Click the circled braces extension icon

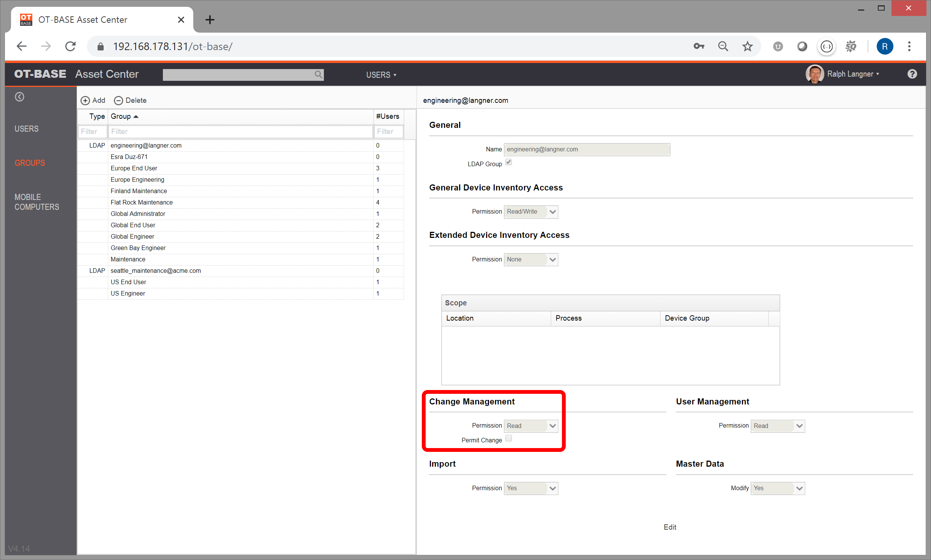tap(827, 46)
